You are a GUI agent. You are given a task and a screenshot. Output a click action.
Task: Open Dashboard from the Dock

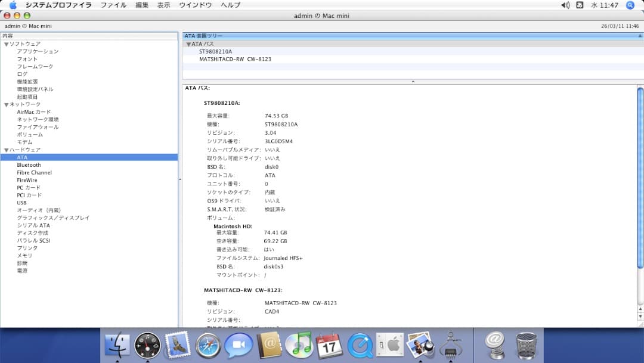147,345
